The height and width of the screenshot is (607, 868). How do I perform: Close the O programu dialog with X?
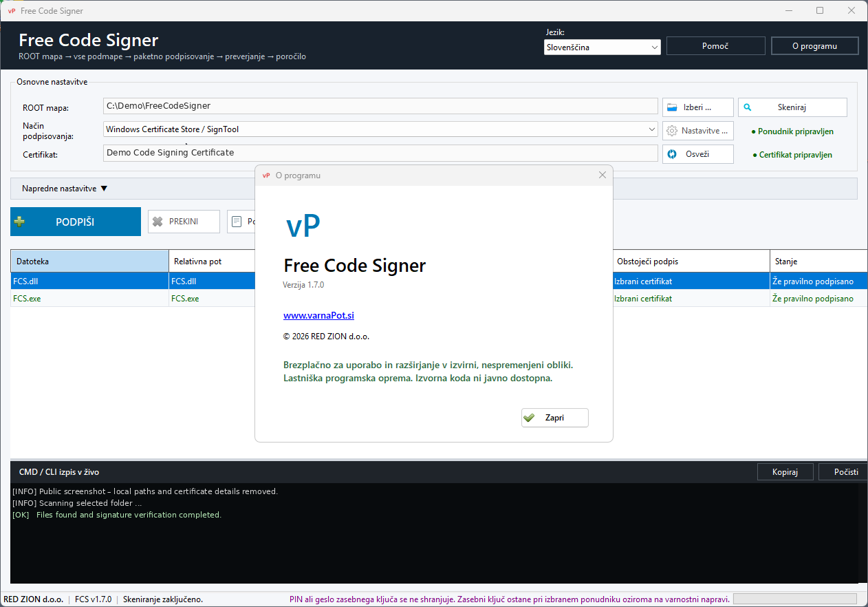(603, 175)
